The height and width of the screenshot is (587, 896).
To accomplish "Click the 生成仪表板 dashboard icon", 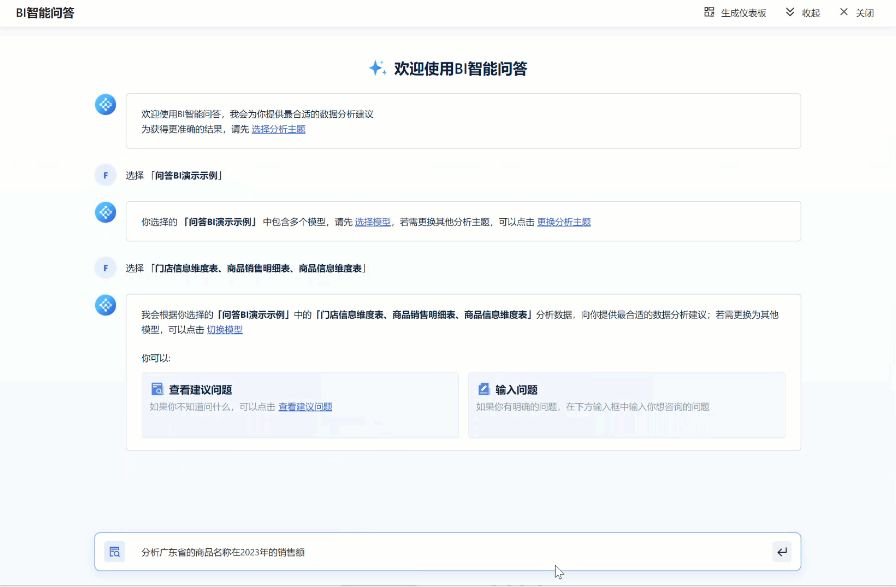I will (709, 12).
